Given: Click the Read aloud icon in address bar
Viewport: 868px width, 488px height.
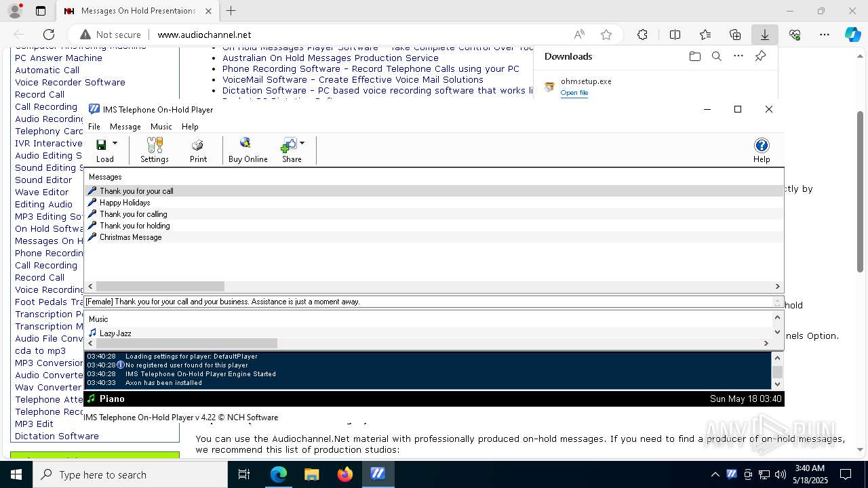Looking at the screenshot, I should click(579, 35).
